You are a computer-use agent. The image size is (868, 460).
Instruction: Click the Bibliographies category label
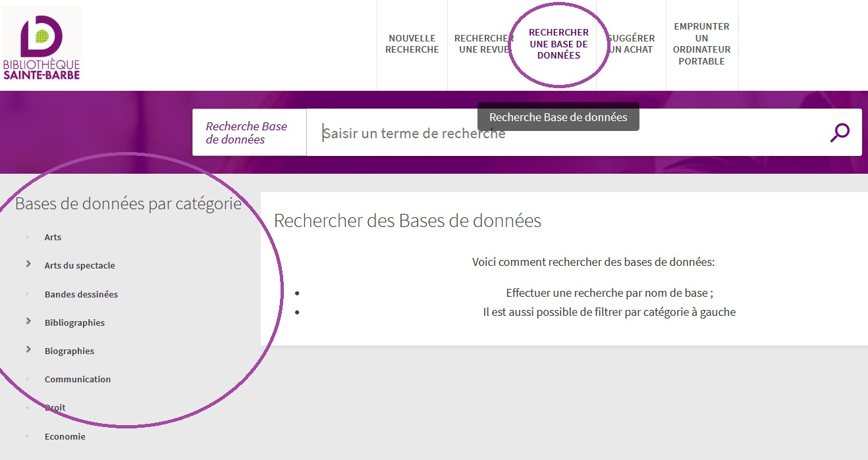pyautogui.click(x=74, y=323)
